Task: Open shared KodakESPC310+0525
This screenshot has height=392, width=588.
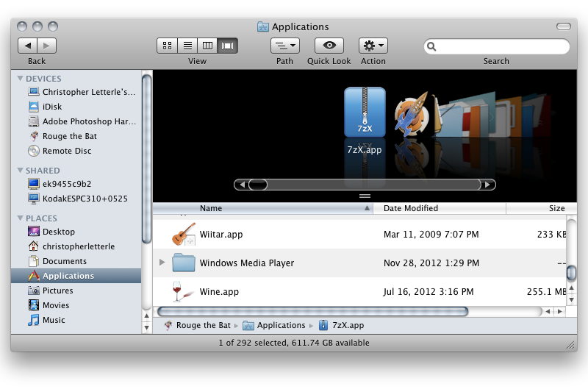Action: click(x=78, y=199)
